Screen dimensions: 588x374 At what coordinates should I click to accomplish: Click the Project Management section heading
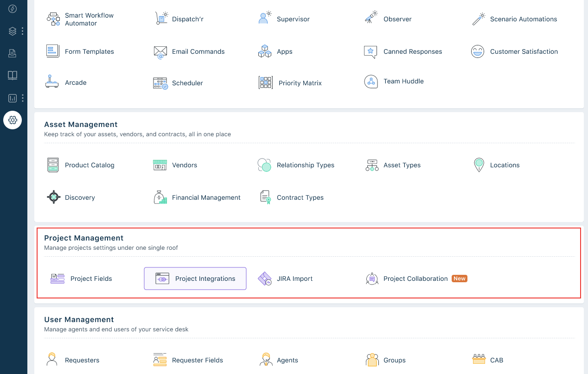tap(84, 238)
